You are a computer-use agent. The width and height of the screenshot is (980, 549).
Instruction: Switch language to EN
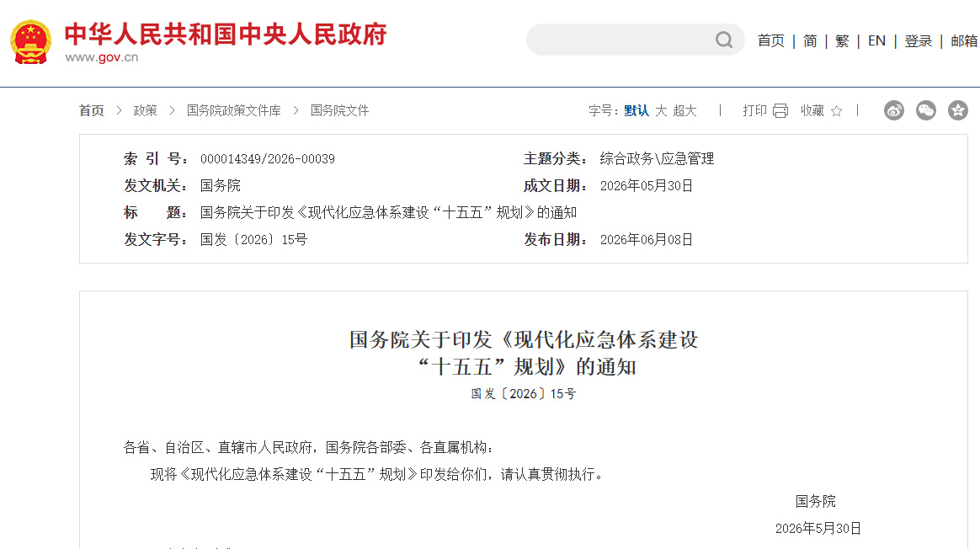(877, 40)
